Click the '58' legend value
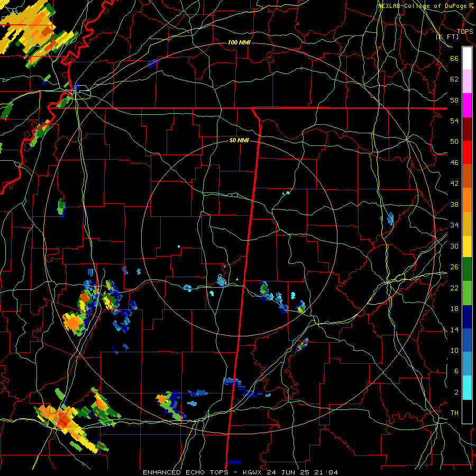 [454, 100]
